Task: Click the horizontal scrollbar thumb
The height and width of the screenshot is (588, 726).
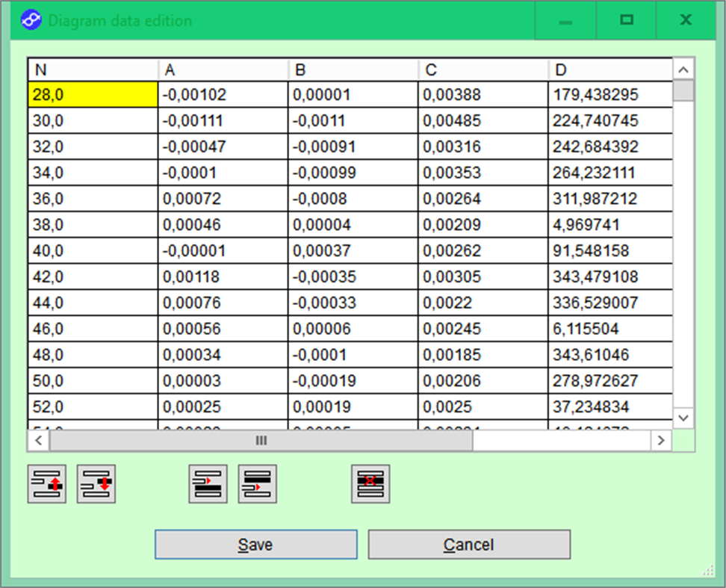Action: click(260, 441)
